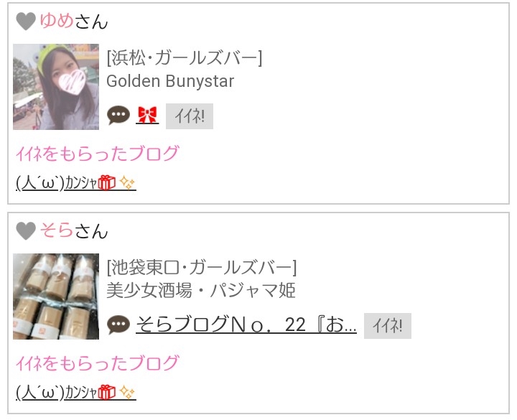Click the 浜松・ガールズバー area label
517x420 pixels.
click(x=185, y=57)
